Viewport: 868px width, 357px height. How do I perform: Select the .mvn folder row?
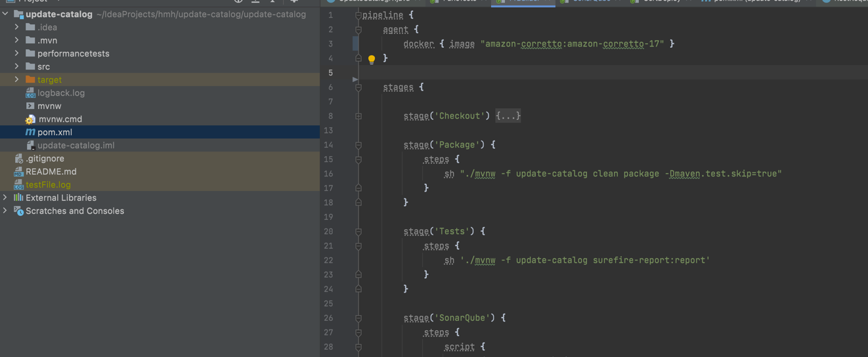coord(160,40)
